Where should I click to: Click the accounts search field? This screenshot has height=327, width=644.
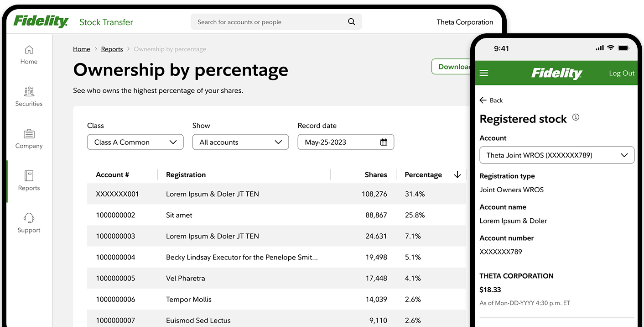click(269, 21)
